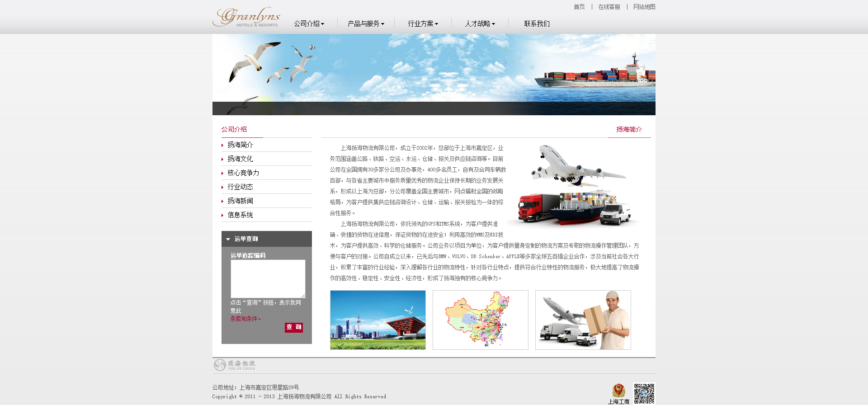The width and height of the screenshot is (868, 405).
Task: Open the 网站地图 link
Action: pos(644,7)
